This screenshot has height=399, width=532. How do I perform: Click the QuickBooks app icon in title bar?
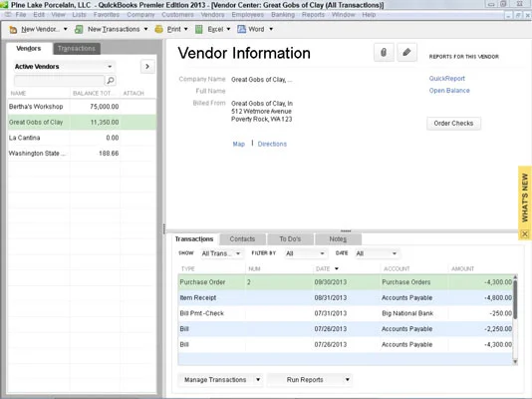[x=4, y=5]
